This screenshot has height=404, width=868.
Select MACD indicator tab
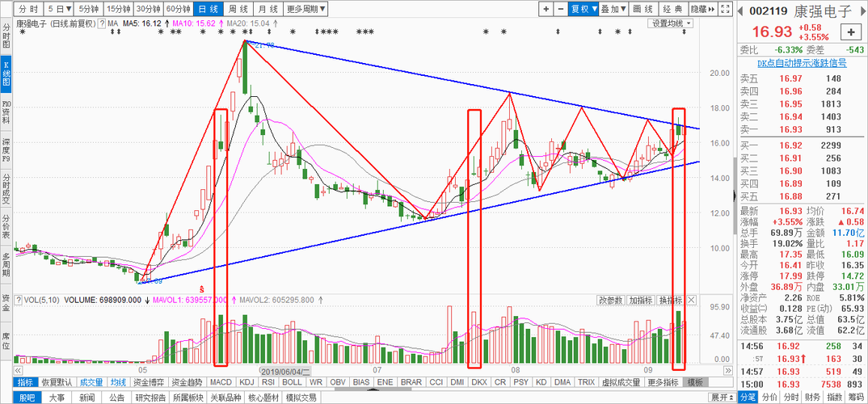[221, 382]
